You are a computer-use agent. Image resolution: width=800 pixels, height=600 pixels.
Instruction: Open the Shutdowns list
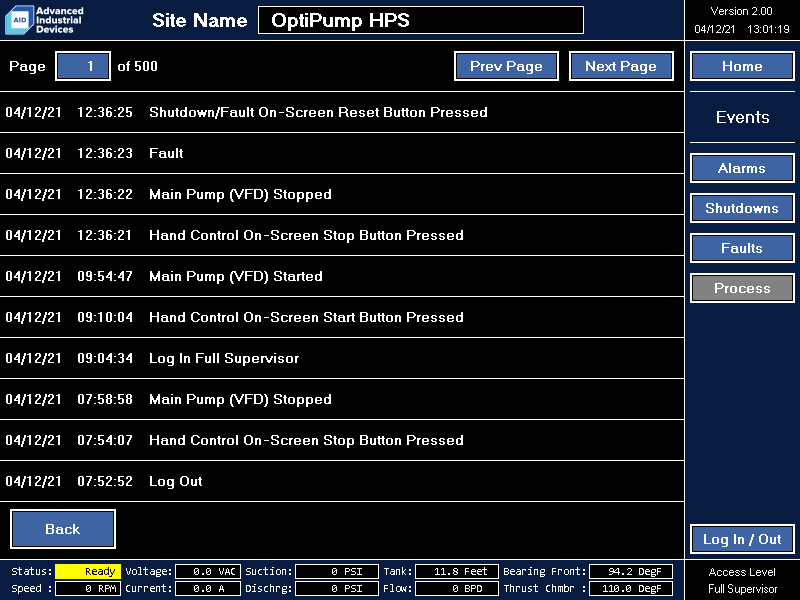(x=742, y=208)
